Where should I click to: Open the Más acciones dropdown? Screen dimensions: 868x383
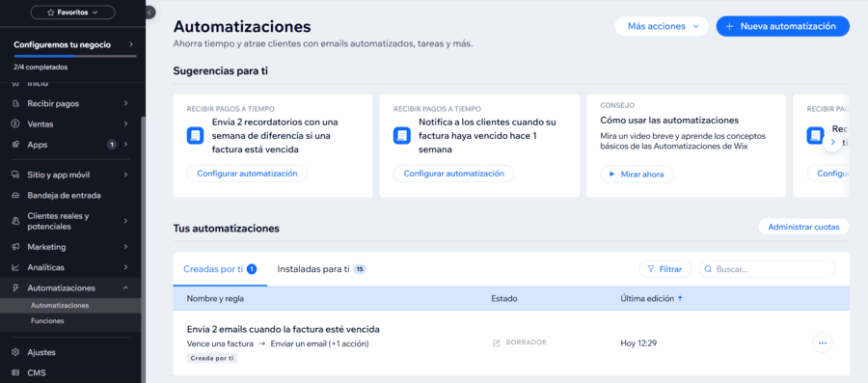click(x=662, y=26)
